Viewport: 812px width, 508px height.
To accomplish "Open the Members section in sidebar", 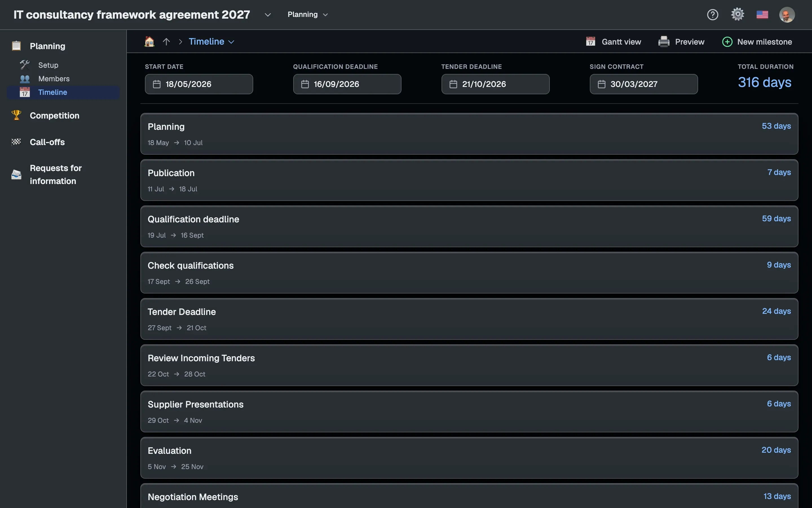I will [x=54, y=79].
